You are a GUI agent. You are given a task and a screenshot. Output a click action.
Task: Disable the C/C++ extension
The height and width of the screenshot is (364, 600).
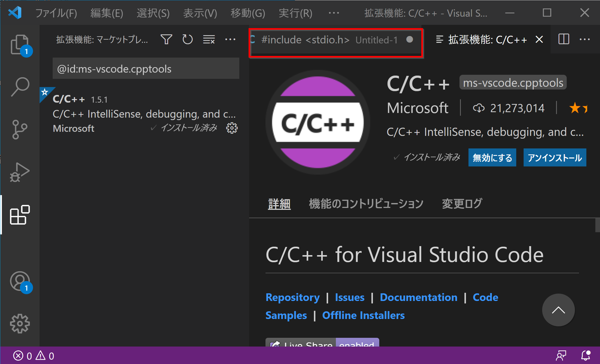[x=492, y=157]
